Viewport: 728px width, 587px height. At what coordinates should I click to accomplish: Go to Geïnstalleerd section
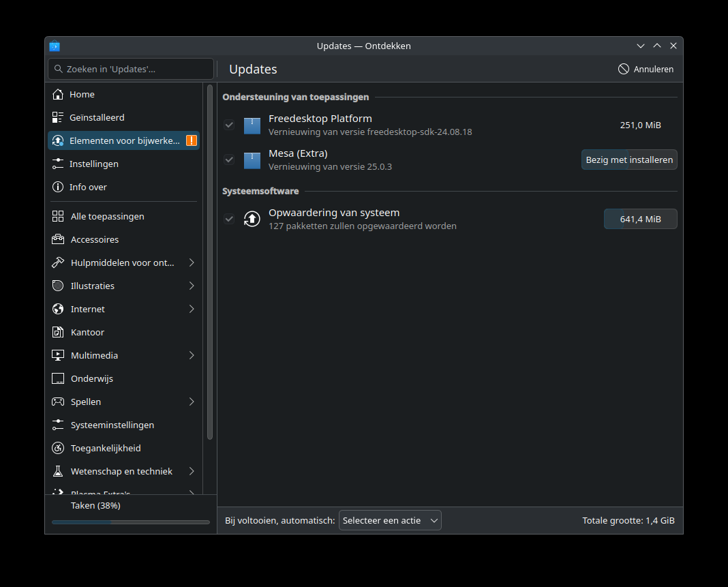pyautogui.click(x=123, y=117)
